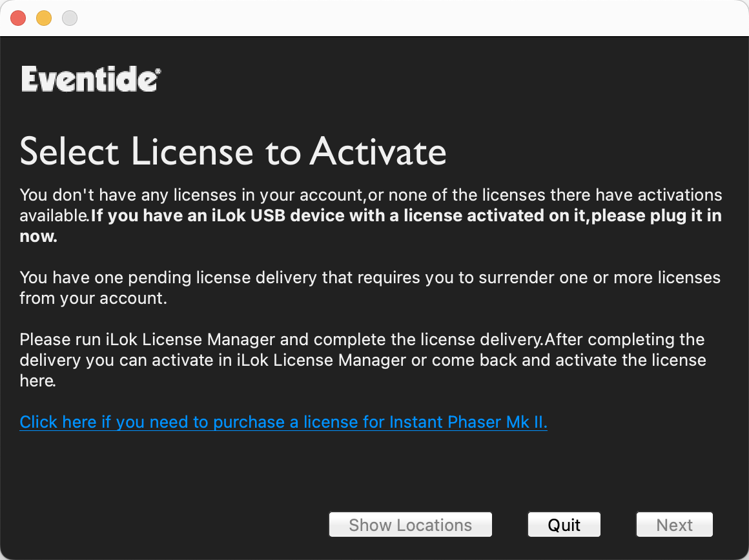The width and height of the screenshot is (749, 560).
Task: Click "After completing the" in the last paragraph
Action: tap(625, 339)
